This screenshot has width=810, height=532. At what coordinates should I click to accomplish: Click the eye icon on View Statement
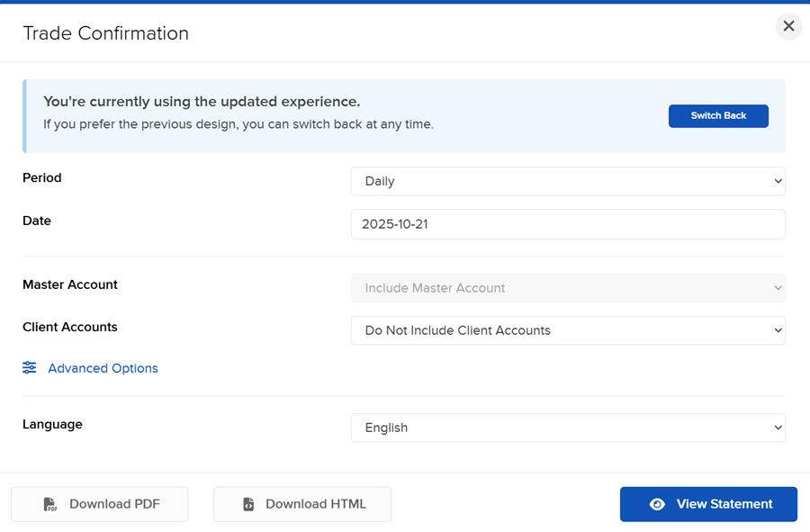click(x=657, y=504)
